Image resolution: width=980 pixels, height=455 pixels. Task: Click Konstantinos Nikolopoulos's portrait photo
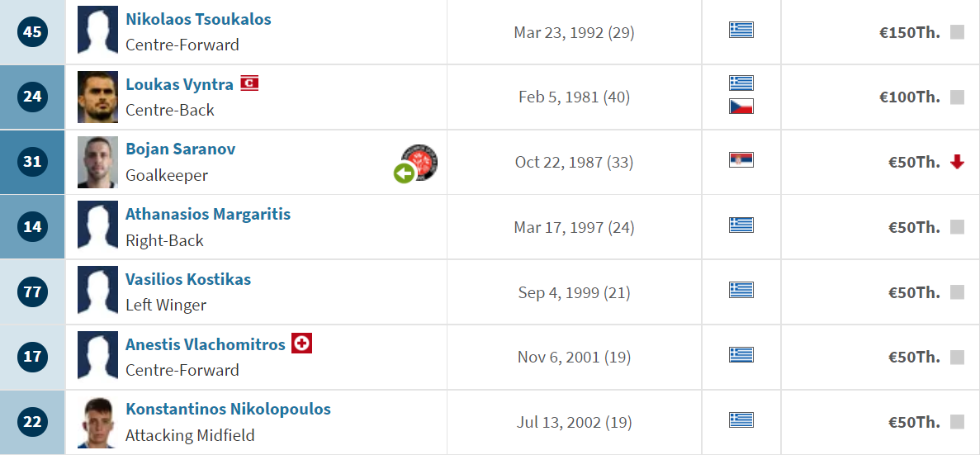(97, 422)
